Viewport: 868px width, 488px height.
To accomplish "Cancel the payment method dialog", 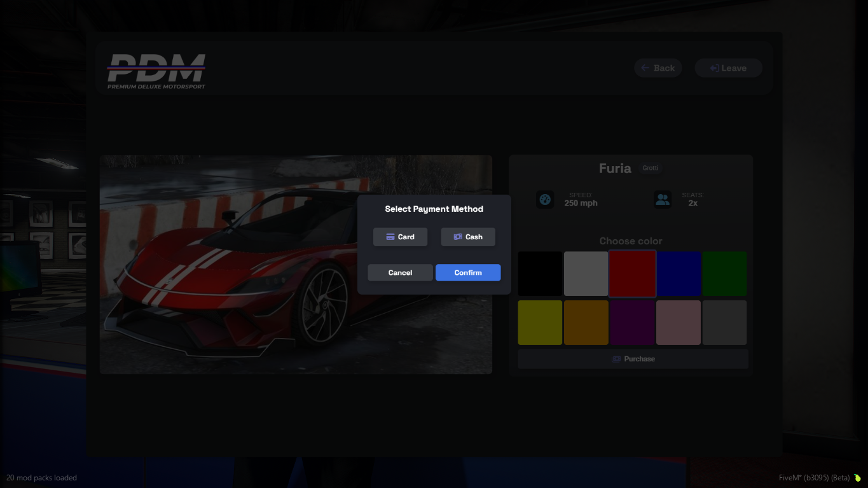I will [x=400, y=272].
